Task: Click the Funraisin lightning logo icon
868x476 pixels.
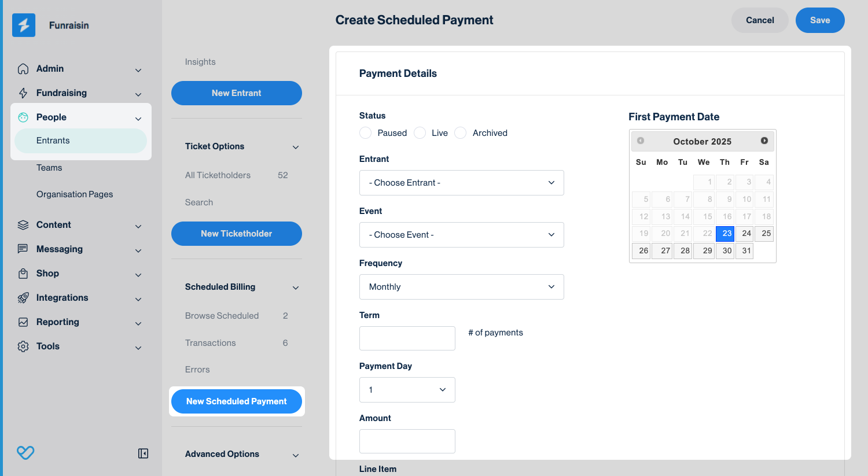Action: (x=24, y=25)
